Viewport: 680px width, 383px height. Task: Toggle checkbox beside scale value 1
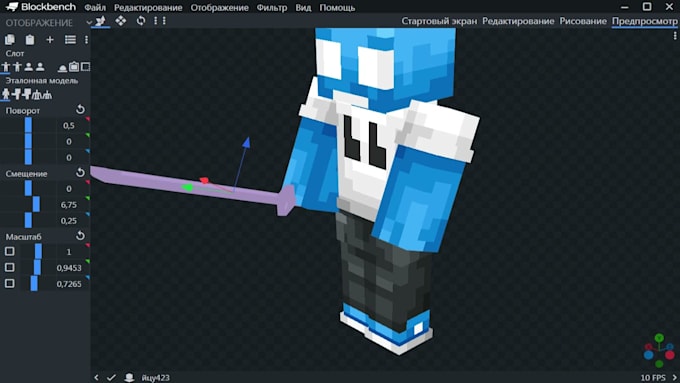pyautogui.click(x=10, y=251)
